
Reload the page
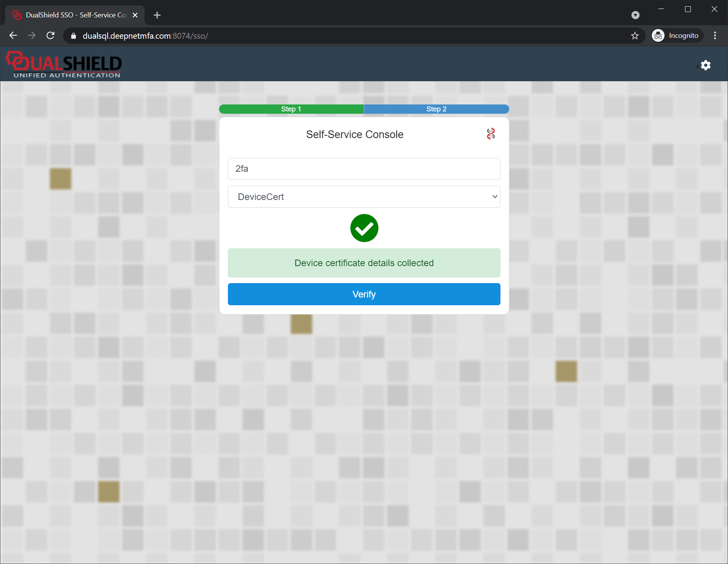[50, 36]
